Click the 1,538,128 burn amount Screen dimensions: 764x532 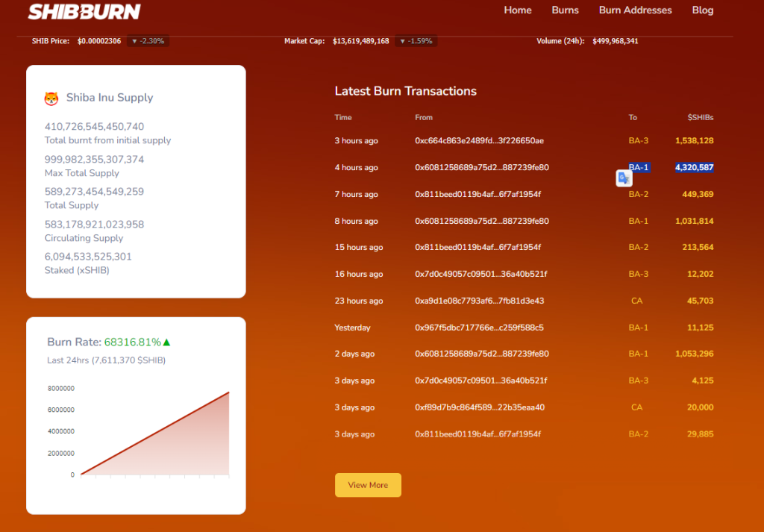[694, 141]
